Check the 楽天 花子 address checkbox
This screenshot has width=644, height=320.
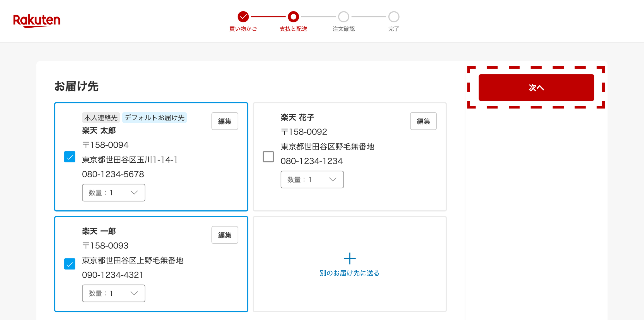(x=268, y=157)
